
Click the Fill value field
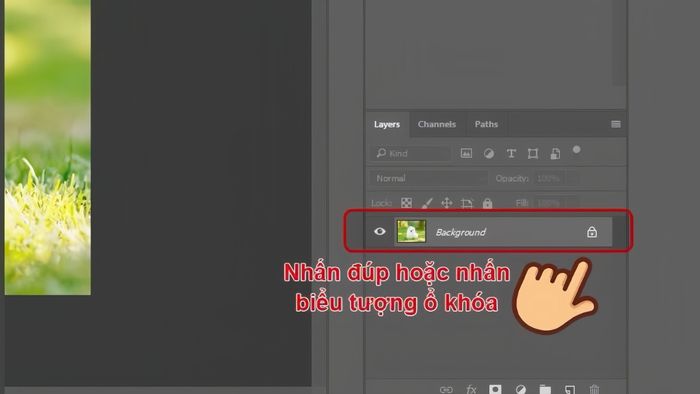click(549, 203)
